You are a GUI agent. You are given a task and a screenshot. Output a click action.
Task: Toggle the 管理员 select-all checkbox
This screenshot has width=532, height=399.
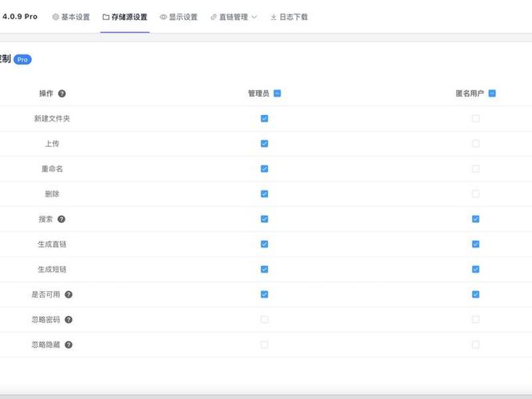pyautogui.click(x=277, y=93)
